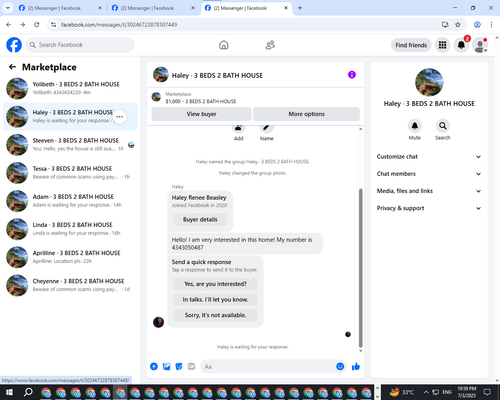
Task: Expand Customize chat section
Action: click(429, 157)
